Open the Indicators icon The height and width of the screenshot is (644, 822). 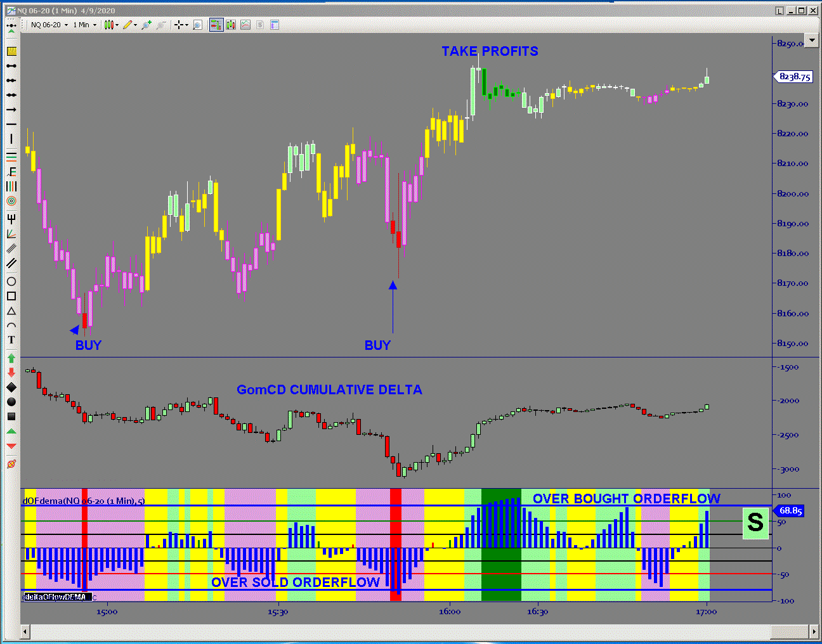pos(245,25)
